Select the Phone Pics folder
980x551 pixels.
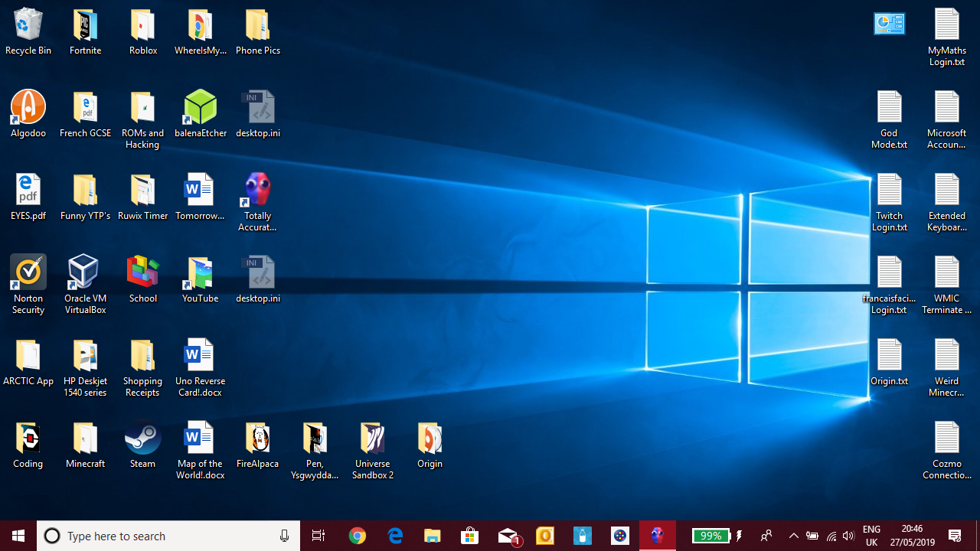tap(258, 32)
